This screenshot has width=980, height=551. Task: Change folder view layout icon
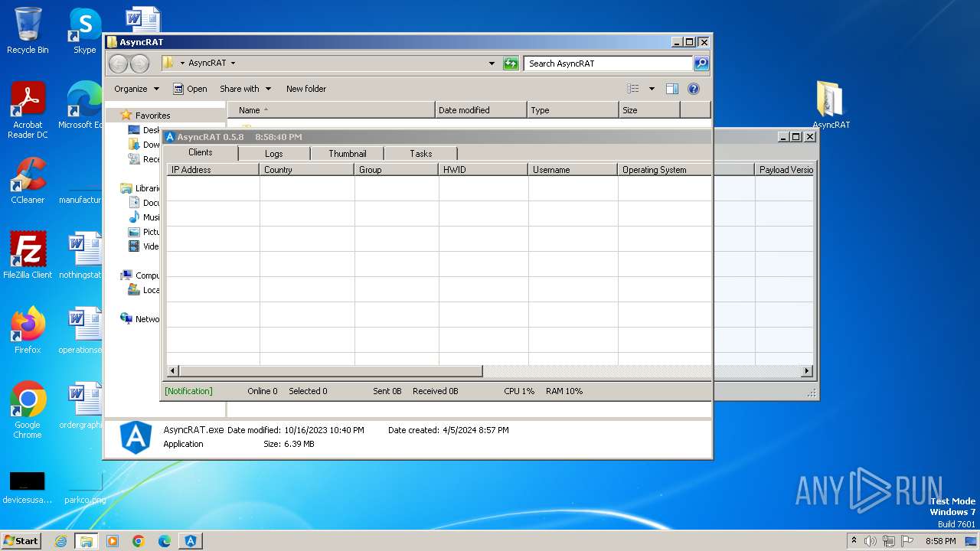632,89
